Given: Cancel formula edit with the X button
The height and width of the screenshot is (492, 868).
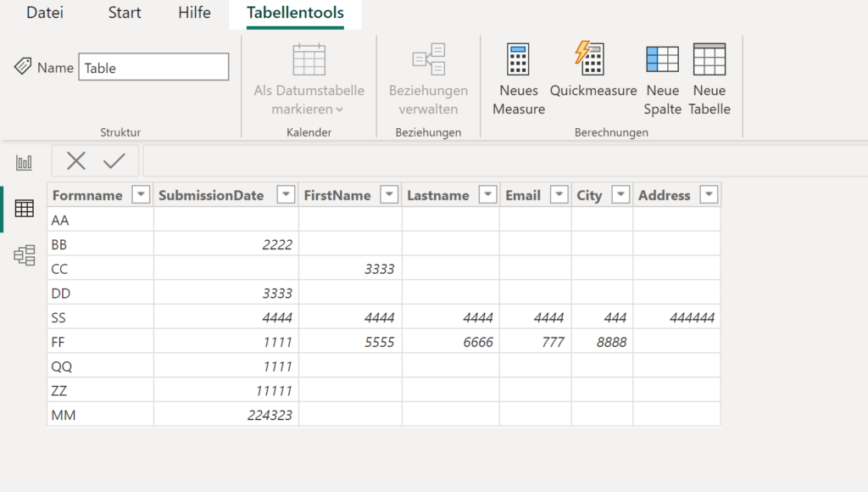Looking at the screenshot, I should point(76,160).
